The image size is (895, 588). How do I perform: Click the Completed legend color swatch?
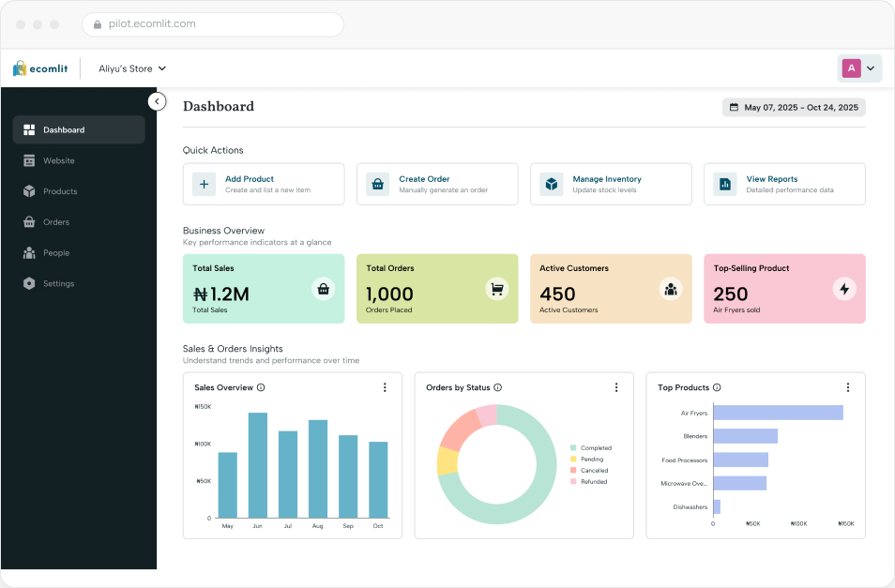[x=573, y=447]
